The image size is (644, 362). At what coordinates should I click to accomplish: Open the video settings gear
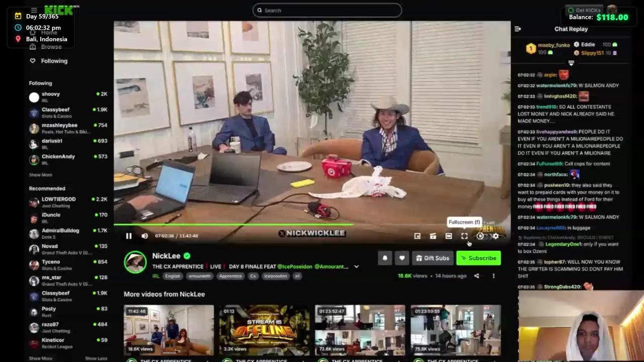(x=496, y=236)
